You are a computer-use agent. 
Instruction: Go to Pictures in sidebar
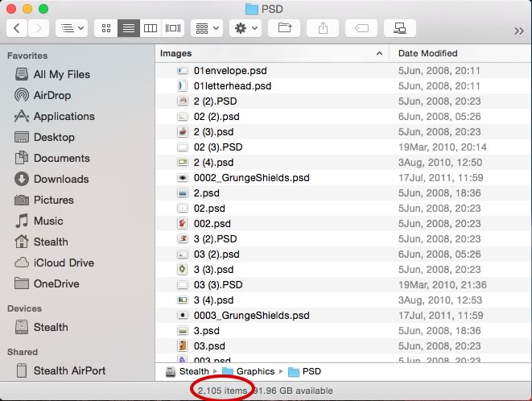(x=44, y=200)
